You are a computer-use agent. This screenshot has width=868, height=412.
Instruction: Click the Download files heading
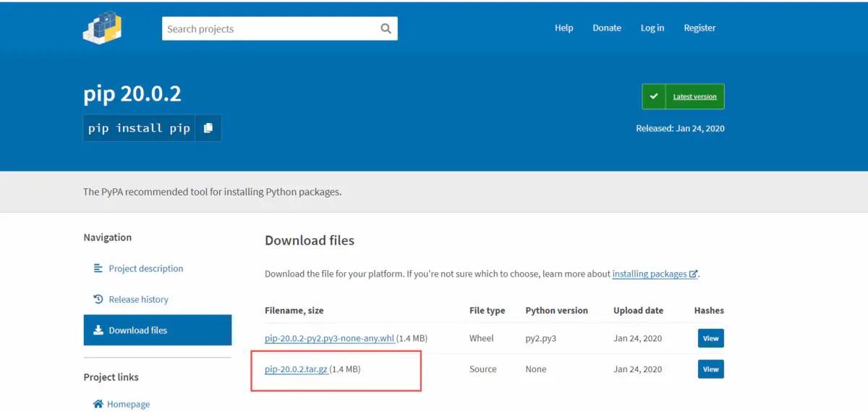310,240
